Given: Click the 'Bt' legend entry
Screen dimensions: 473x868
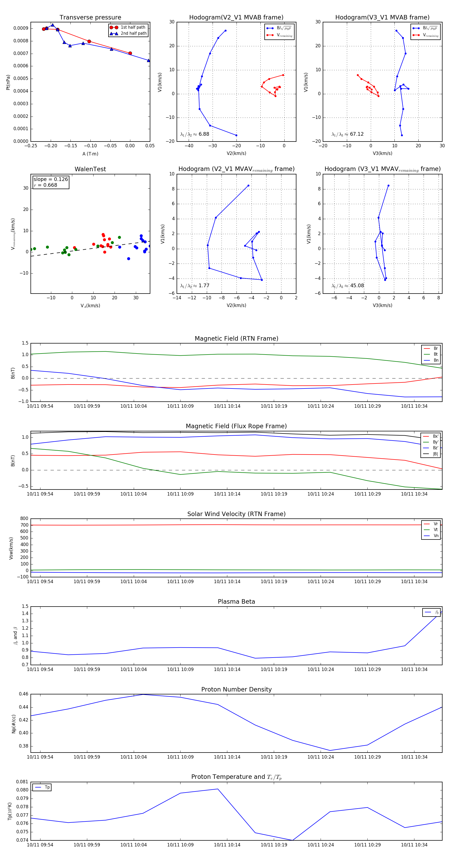Looking at the screenshot, I should pyautogui.click(x=431, y=354).
